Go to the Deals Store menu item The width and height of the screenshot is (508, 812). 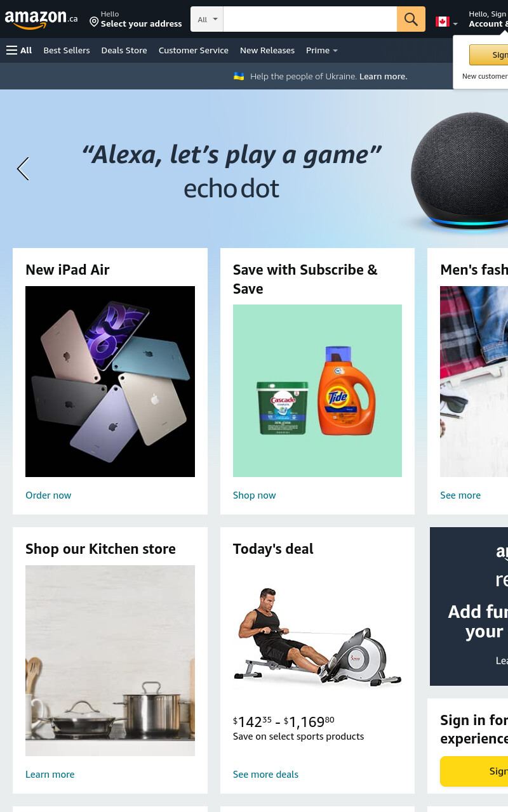click(124, 50)
